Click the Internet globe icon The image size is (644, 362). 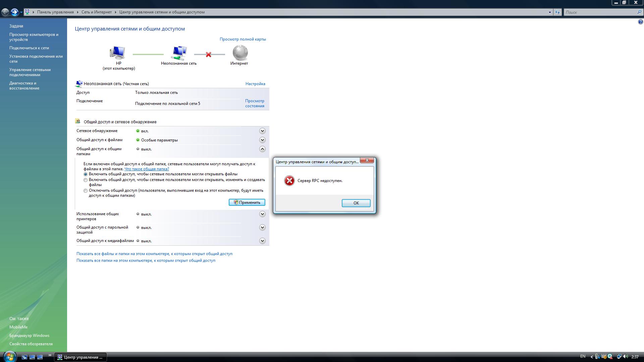(x=240, y=53)
